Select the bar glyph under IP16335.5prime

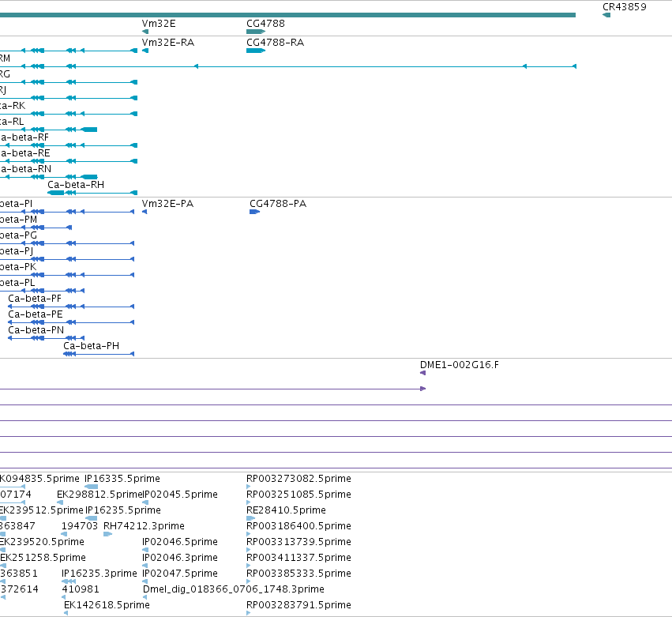click(x=92, y=487)
